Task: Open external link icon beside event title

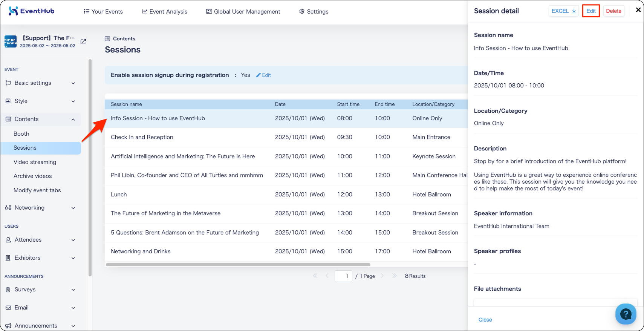Action: (x=83, y=41)
